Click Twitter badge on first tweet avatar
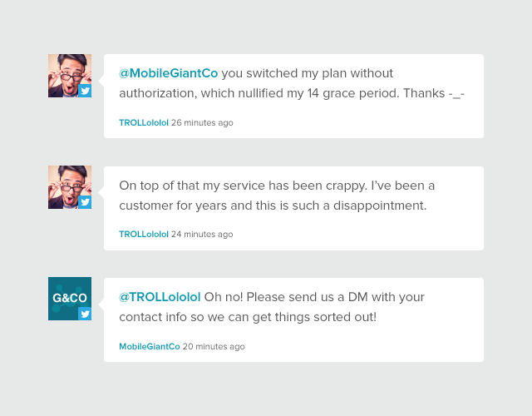 click(85, 91)
